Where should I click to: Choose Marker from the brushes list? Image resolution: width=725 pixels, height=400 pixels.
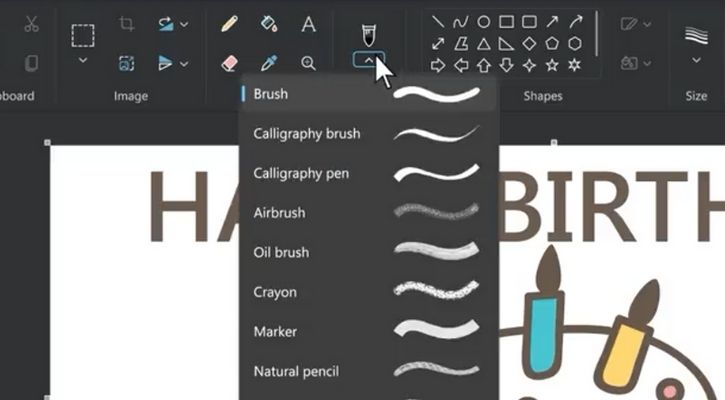point(369,332)
